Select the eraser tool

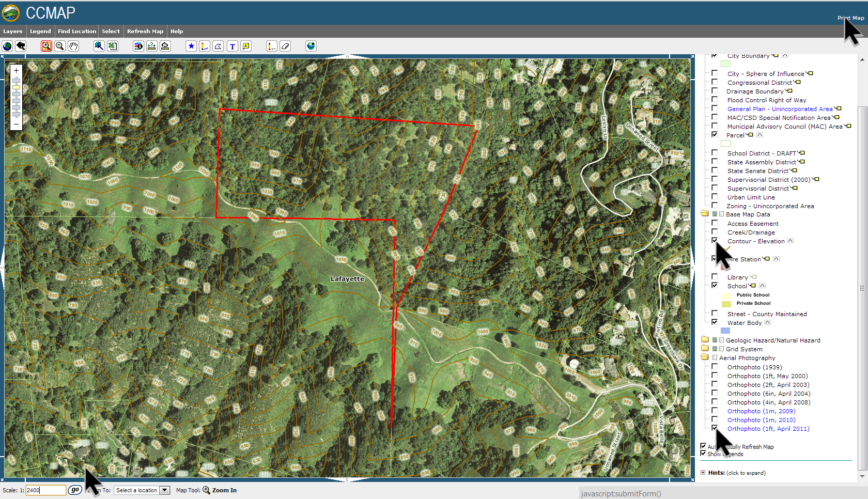coord(285,46)
